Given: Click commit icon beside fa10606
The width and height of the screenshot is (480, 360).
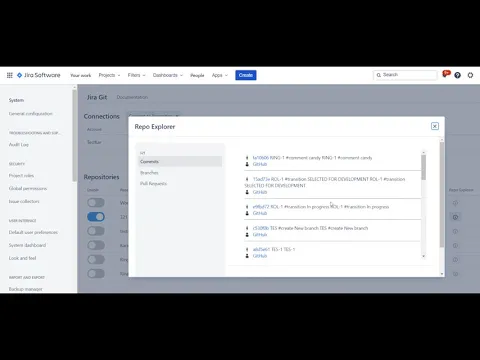Looking at the screenshot, I should point(247,158).
